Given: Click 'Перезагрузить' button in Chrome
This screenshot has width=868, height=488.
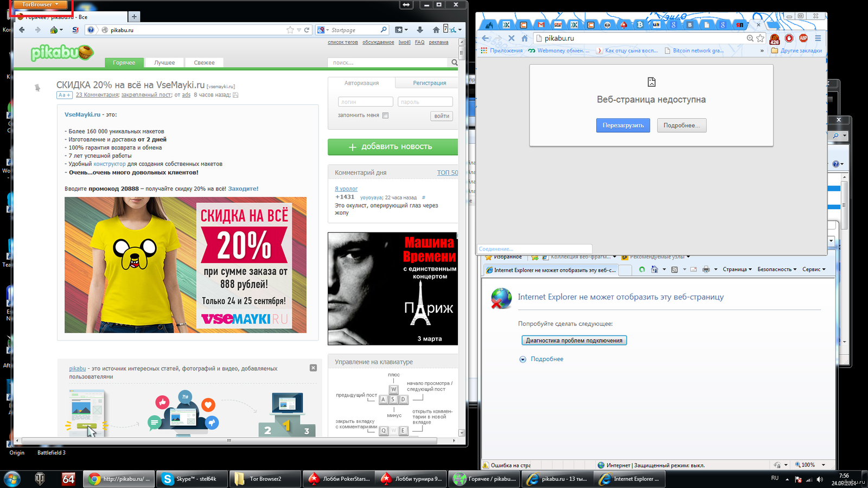Looking at the screenshot, I should pos(623,125).
